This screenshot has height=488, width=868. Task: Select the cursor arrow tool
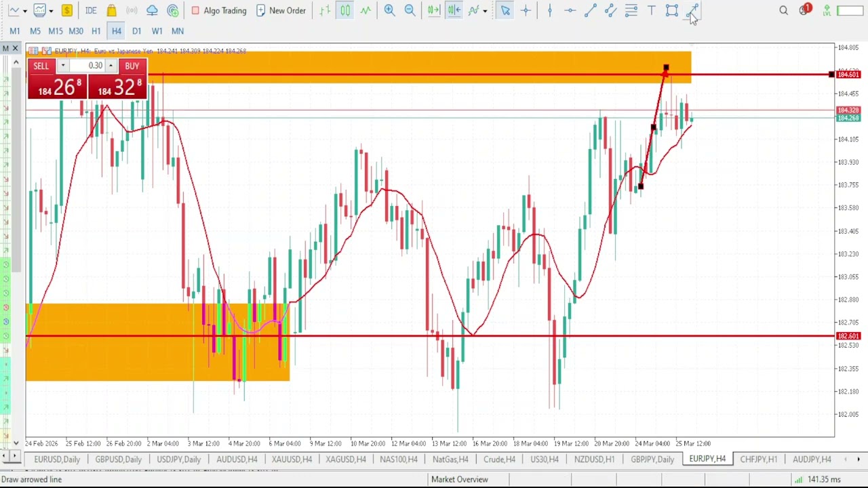[505, 10]
